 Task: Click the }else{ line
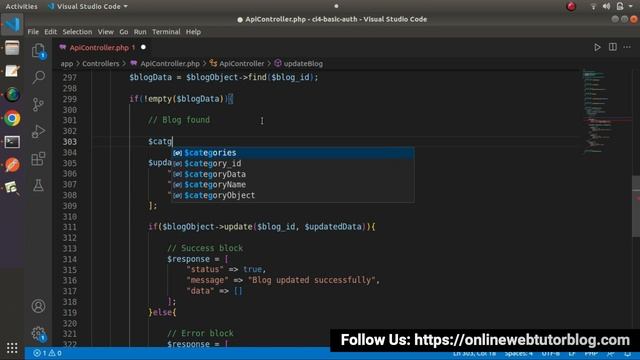(x=162, y=312)
